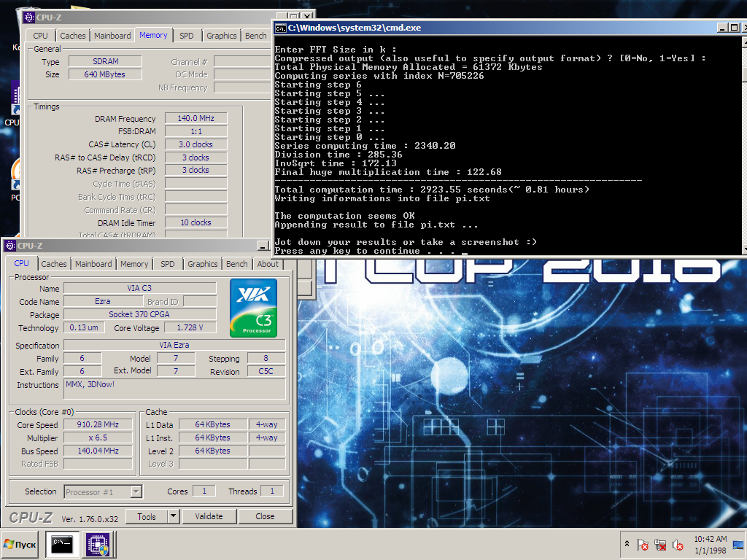Click the Core Voltage 1.728 V field
The width and height of the screenshot is (747, 560).
click(x=190, y=327)
